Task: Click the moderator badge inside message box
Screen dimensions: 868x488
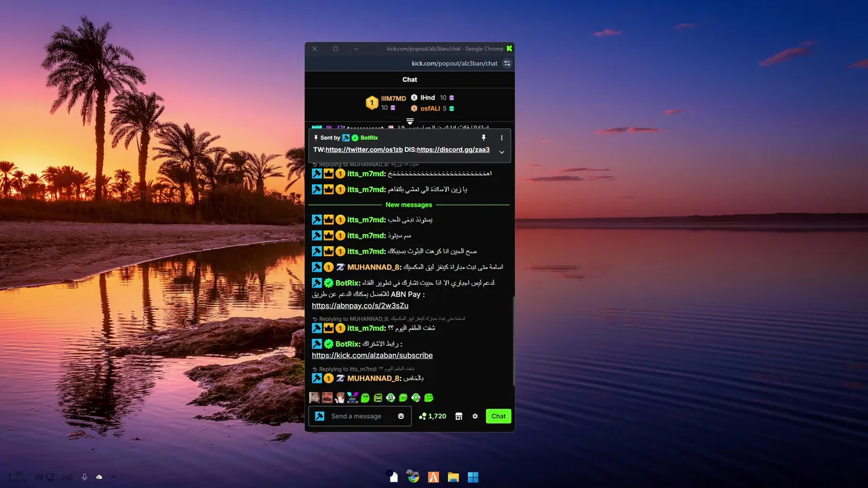Action: [x=319, y=416]
